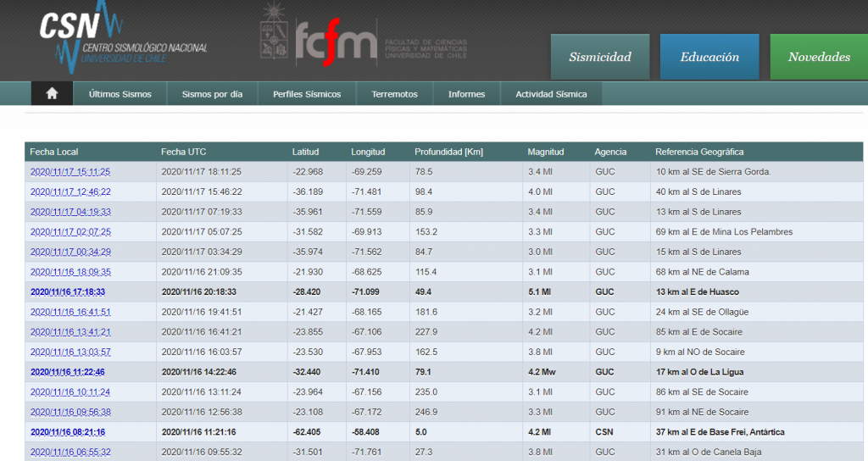Open the earthquake 2020/11/16 10:11:24
This screenshot has height=461, width=868.
coord(70,392)
